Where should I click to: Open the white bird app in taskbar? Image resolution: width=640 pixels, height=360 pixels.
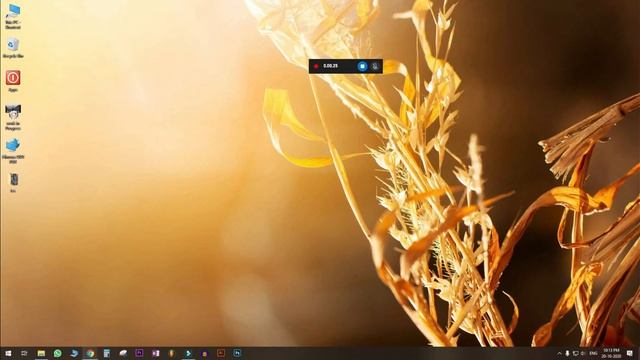[123, 353]
